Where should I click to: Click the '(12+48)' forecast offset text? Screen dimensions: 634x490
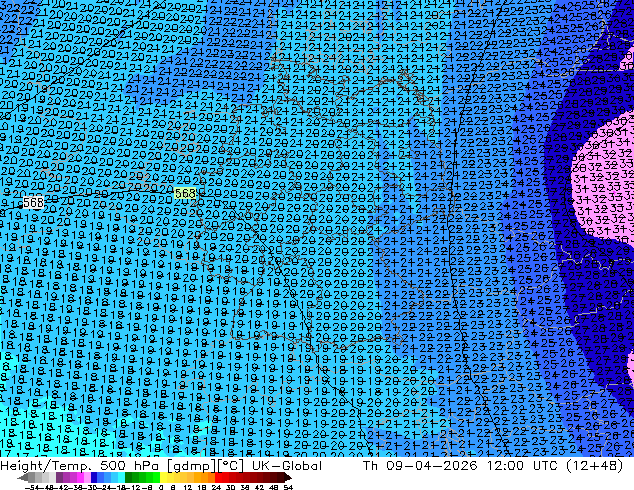594,465
